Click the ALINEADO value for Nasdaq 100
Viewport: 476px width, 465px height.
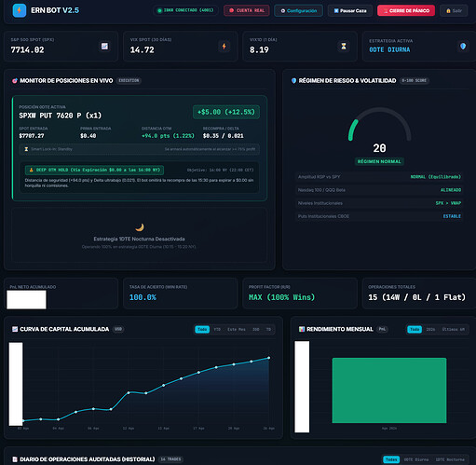pyautogui.click(x=451, y=190)
